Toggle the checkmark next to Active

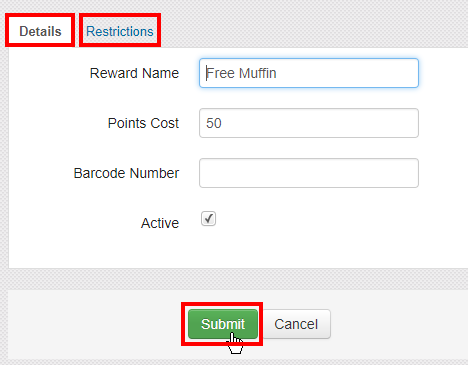point(208,219)
